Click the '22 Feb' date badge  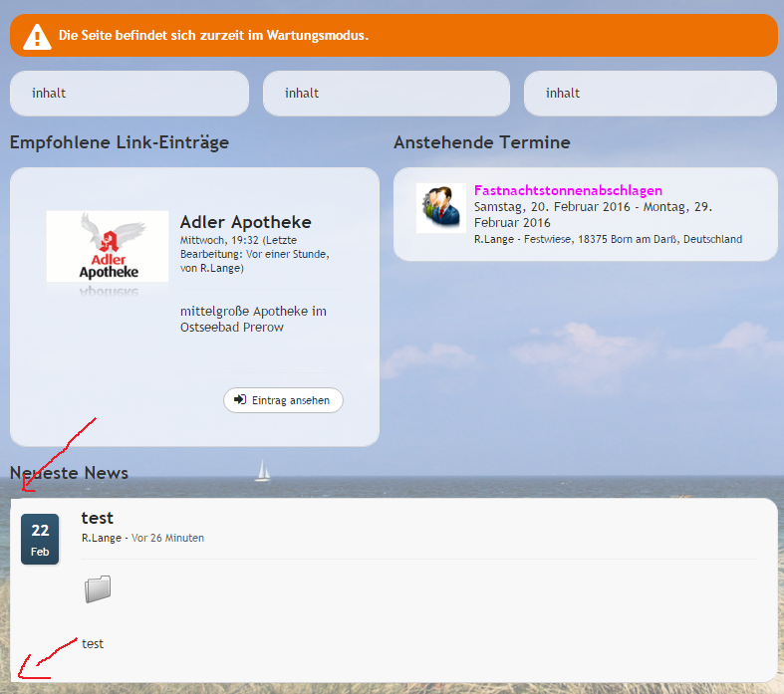40,539
